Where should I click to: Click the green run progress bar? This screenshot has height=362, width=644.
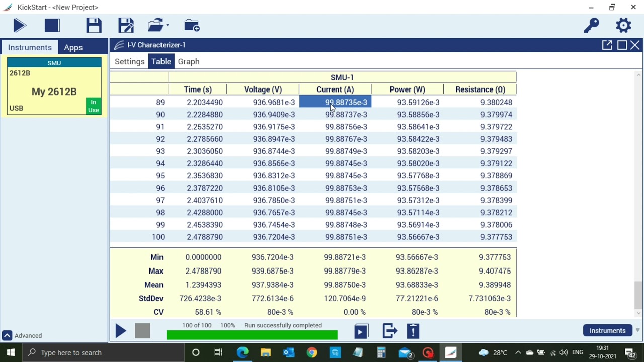[252, 334]
